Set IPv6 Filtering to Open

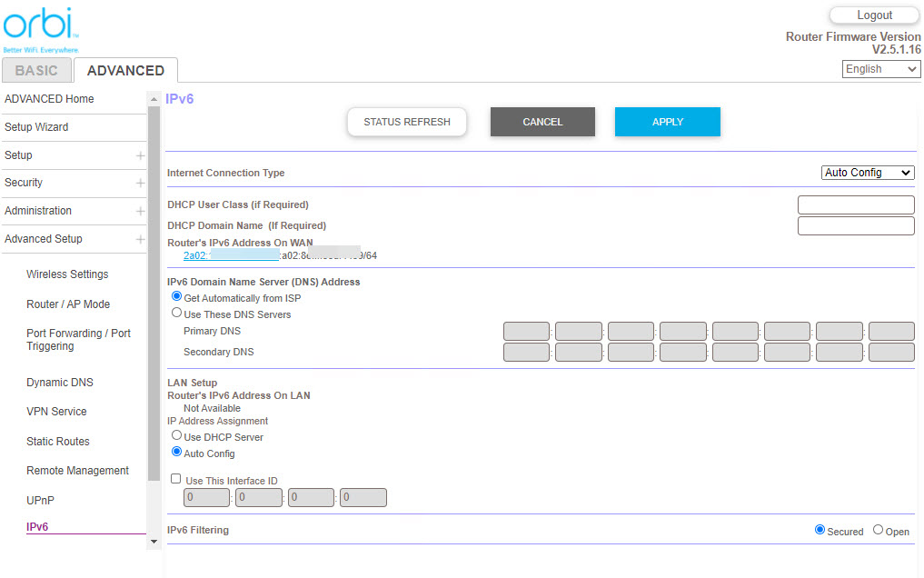(x=878, y=530)
